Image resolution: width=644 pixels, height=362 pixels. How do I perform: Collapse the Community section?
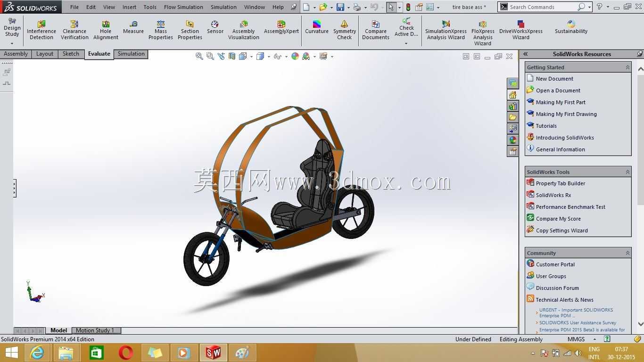pos(627,253)
